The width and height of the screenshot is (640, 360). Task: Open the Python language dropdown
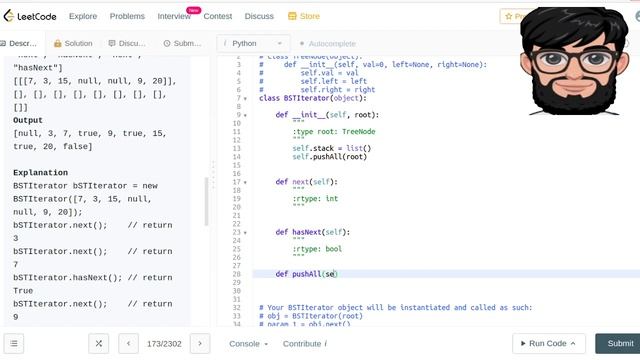pos(253,43)
